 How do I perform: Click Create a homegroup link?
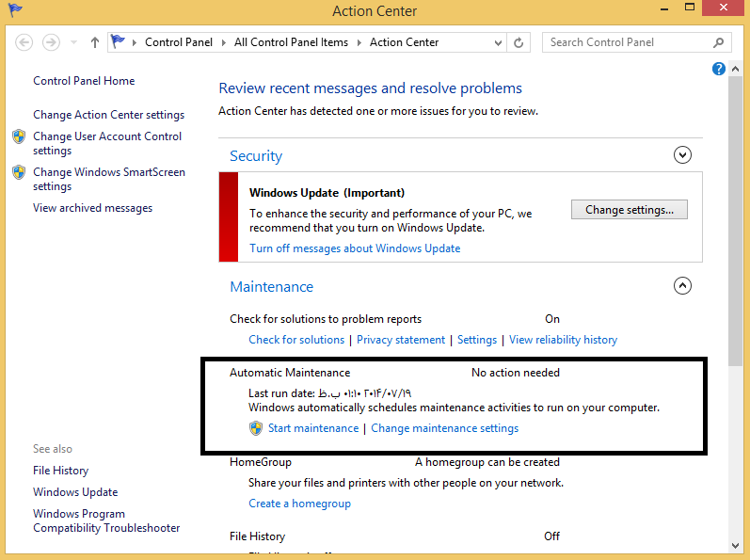[x=299, y=504]
